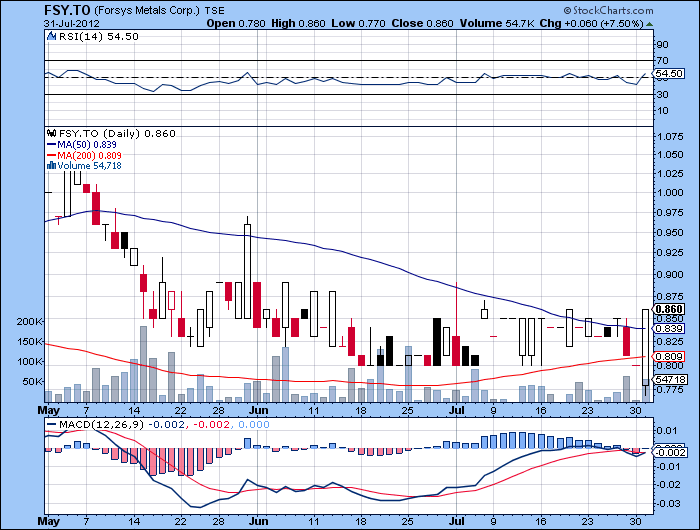Screen dimensions: 700x530
Task: Click the RSI 70 overbought level label
Action: [x=662, y=60]
